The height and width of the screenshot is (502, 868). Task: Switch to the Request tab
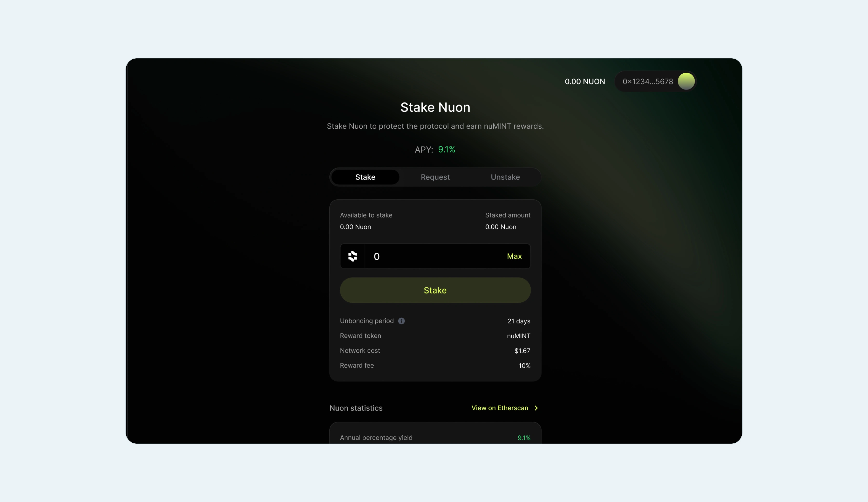[x=435, y=177]
